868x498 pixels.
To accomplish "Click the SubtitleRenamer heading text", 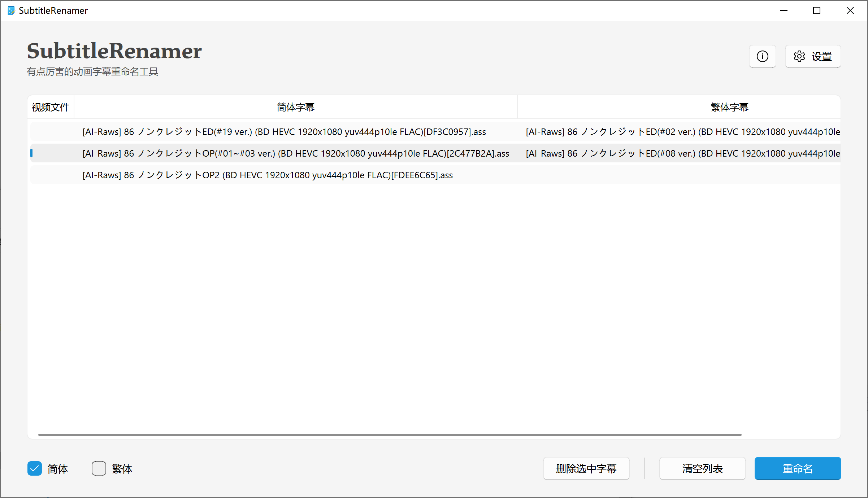I will 114,51.
